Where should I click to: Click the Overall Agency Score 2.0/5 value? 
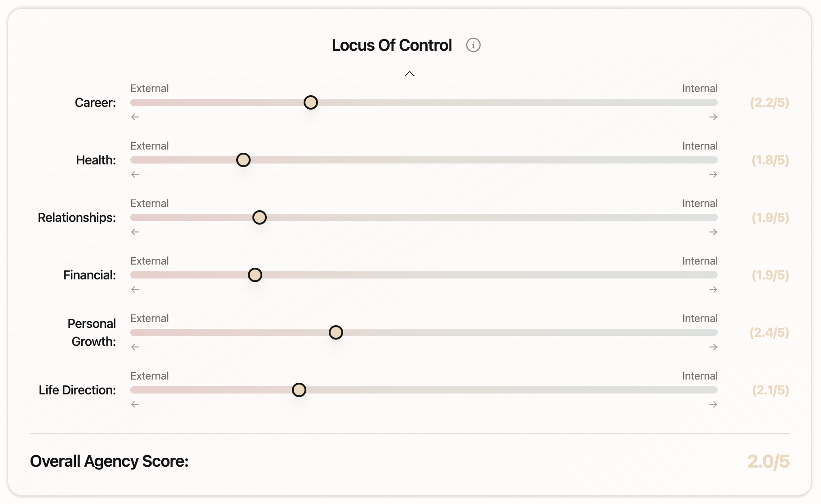tap(768, 461)
